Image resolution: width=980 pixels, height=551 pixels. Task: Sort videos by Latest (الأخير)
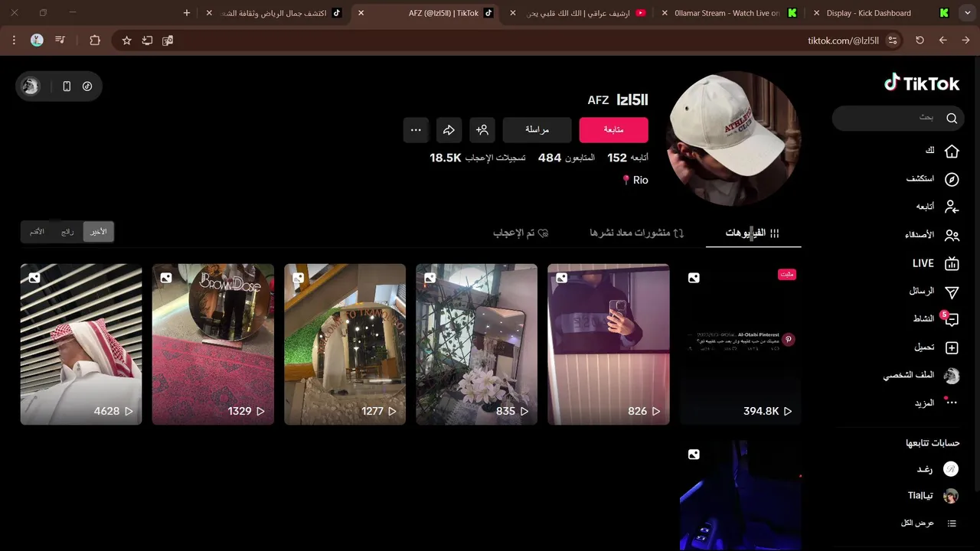pos(98,232)
